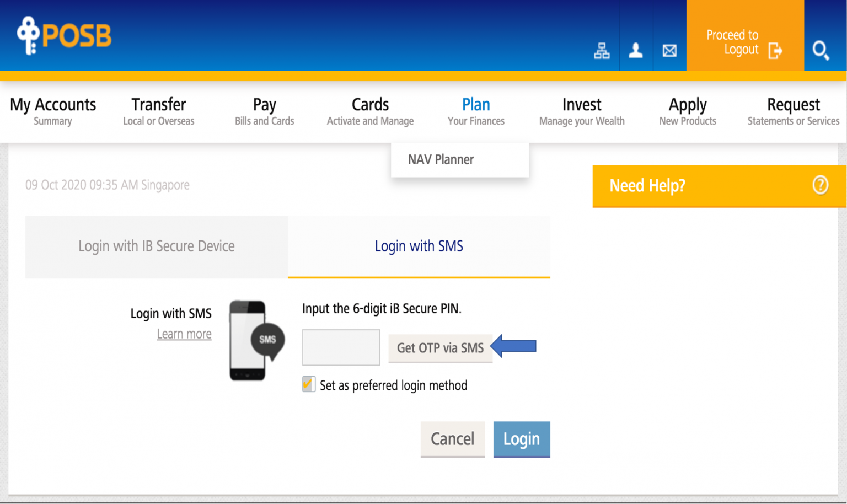Open My Accounts Summary menu
The width and height of the screenshot is (847, 504).
[x=53, y=111]
